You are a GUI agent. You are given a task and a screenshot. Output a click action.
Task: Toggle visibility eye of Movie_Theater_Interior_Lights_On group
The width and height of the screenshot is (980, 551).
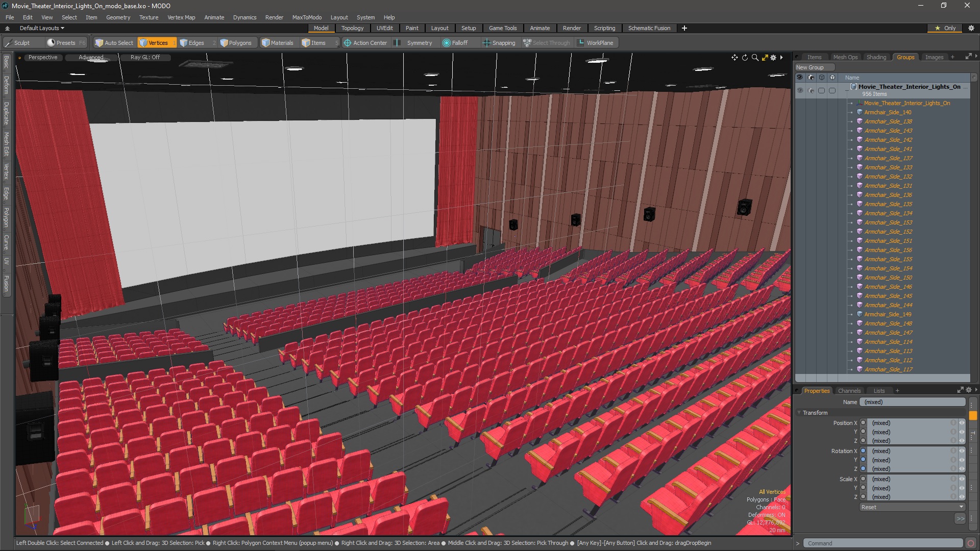(800, 90)
